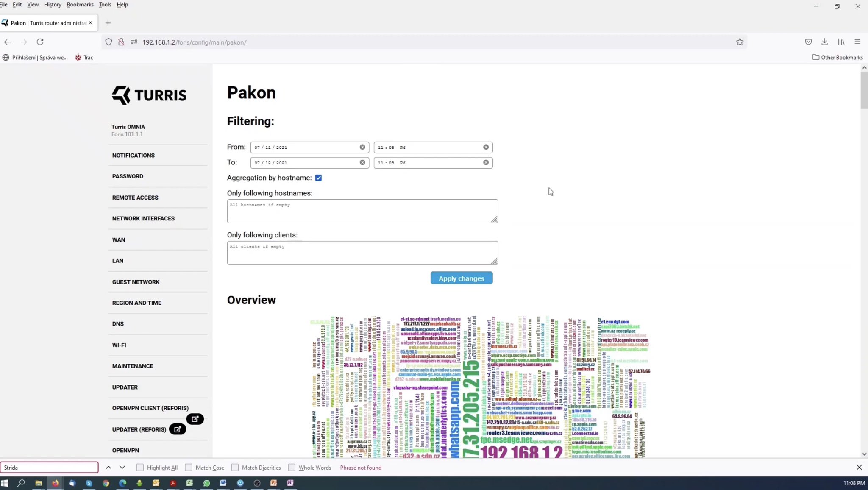Click the browser reload page icon
Viewport: 868px width, 490px height.
coord(40,42)
